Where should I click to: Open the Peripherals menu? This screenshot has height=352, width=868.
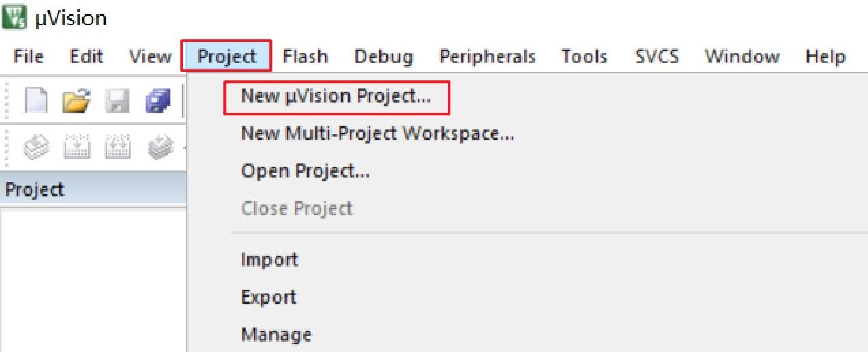pyautogui.click(x=486, y=57)
